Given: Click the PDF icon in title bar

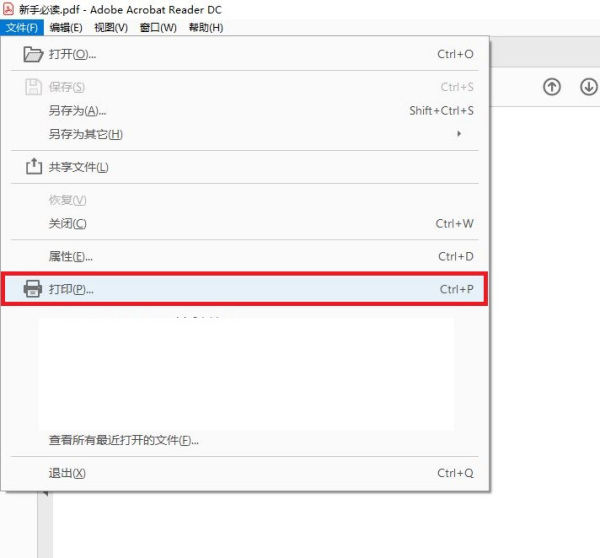Looking at the screenshot, I should point(8,9).
